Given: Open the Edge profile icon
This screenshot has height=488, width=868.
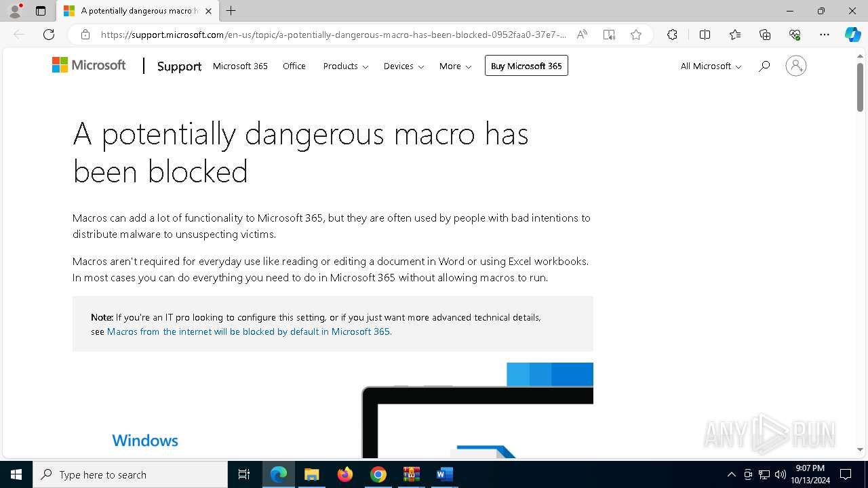Looking at the screenshot, I should [x=14, y=11].
